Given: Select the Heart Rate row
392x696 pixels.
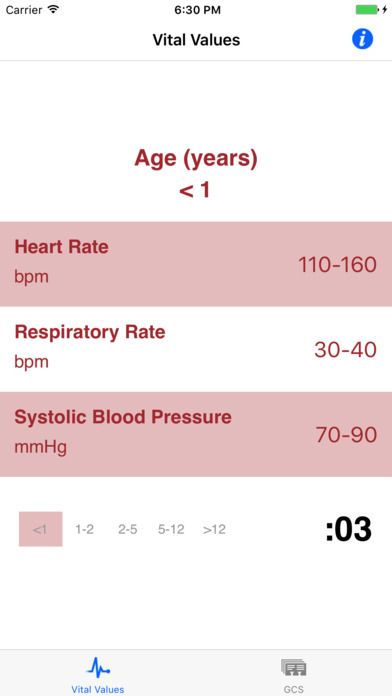Looking at the screenshot, I should [x=196, y=264].
